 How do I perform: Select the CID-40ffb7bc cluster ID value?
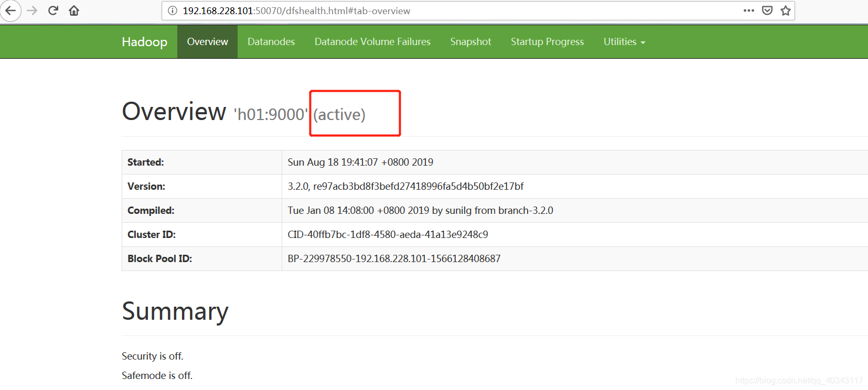pos(388,234)
